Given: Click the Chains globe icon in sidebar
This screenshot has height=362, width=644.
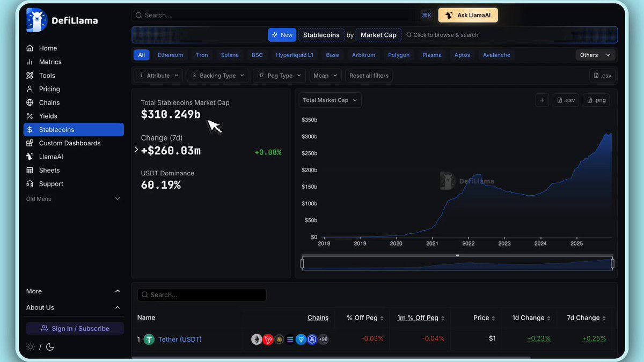Looking at the screenshot, I should pos(31,102).
